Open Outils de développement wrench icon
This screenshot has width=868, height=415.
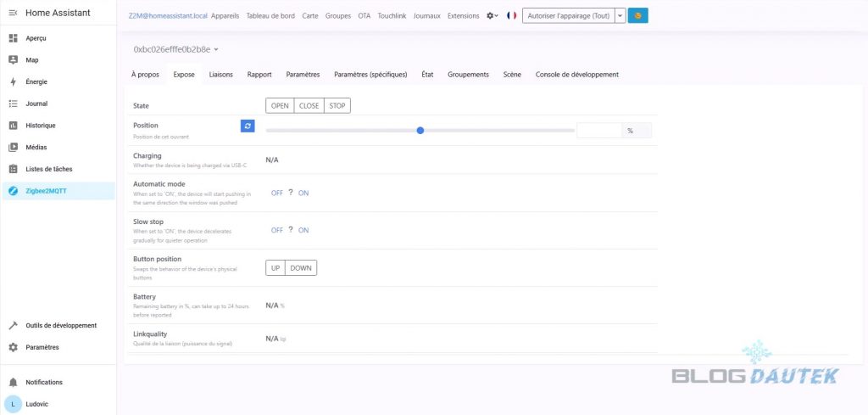pos(13,325)
